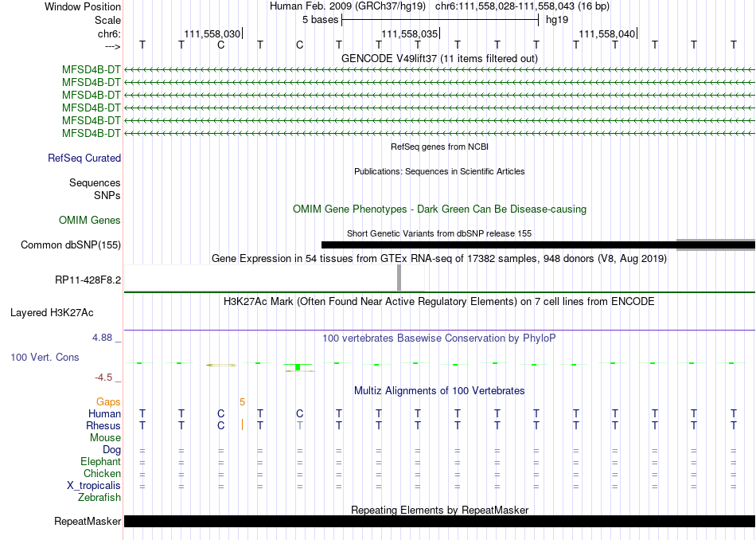Image resolution: width=756 pixels, height=540 pixels.
Task: Click the Human Feb. 2009 (GRCh37/hg19) assembly title
Action: pos(348,6)
